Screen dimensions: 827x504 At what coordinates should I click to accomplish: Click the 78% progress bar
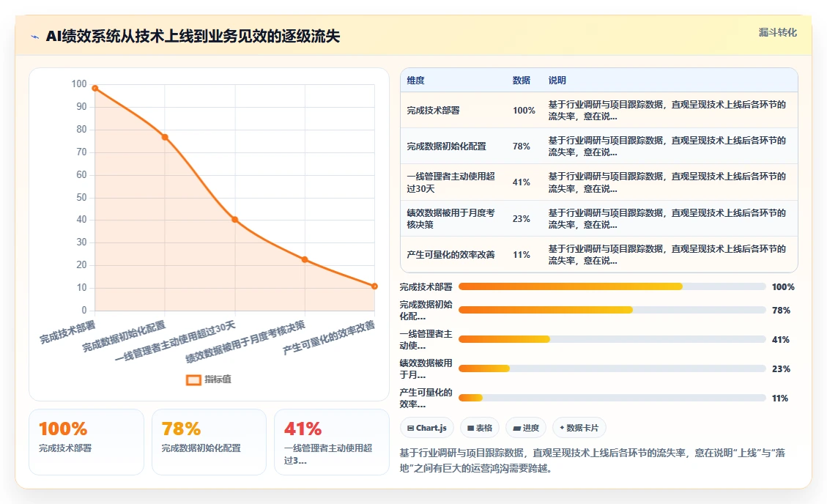point(612,310)
